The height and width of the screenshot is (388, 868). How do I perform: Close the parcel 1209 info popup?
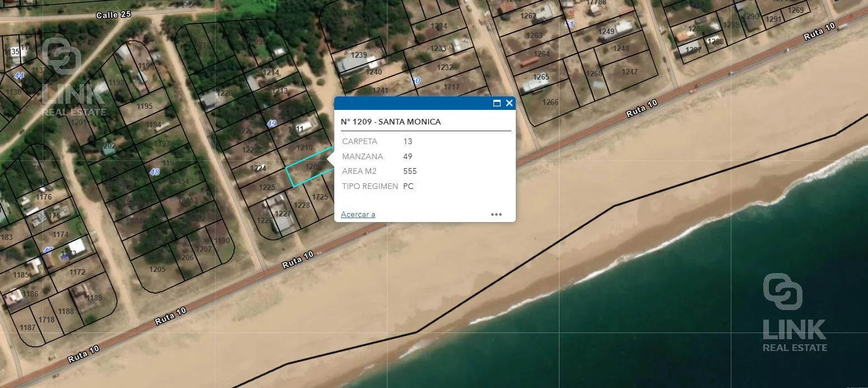coord(509,103)
